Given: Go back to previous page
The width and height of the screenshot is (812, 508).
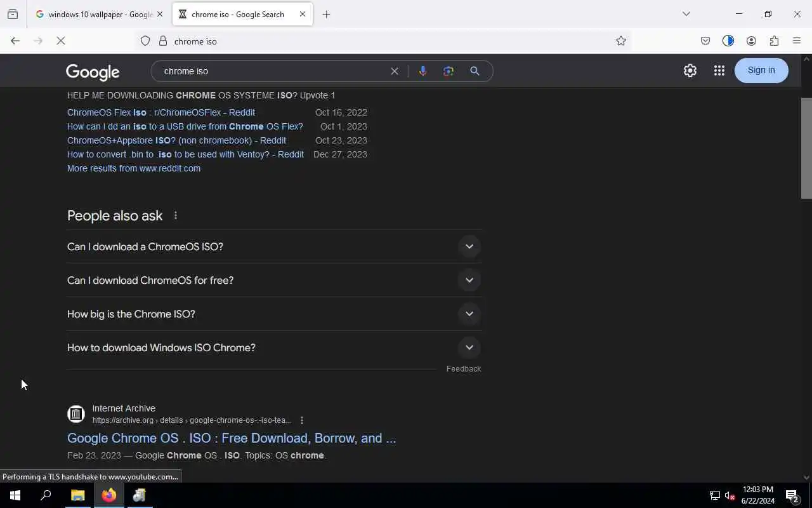Looking at the screenshot, I should (15, 41).
